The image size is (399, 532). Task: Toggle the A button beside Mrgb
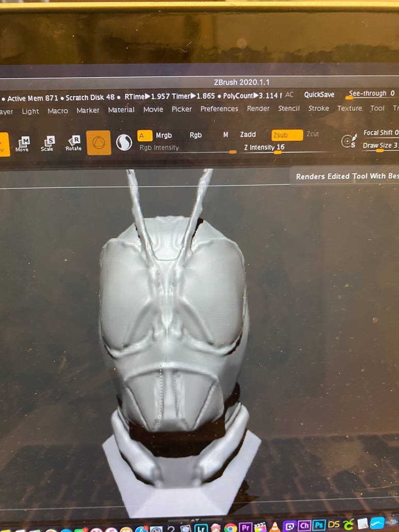pos(144,136)
